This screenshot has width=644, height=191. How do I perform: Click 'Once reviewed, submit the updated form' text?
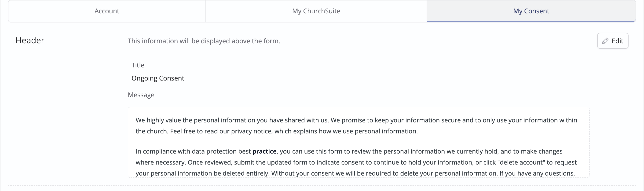(x=248, y=162)
